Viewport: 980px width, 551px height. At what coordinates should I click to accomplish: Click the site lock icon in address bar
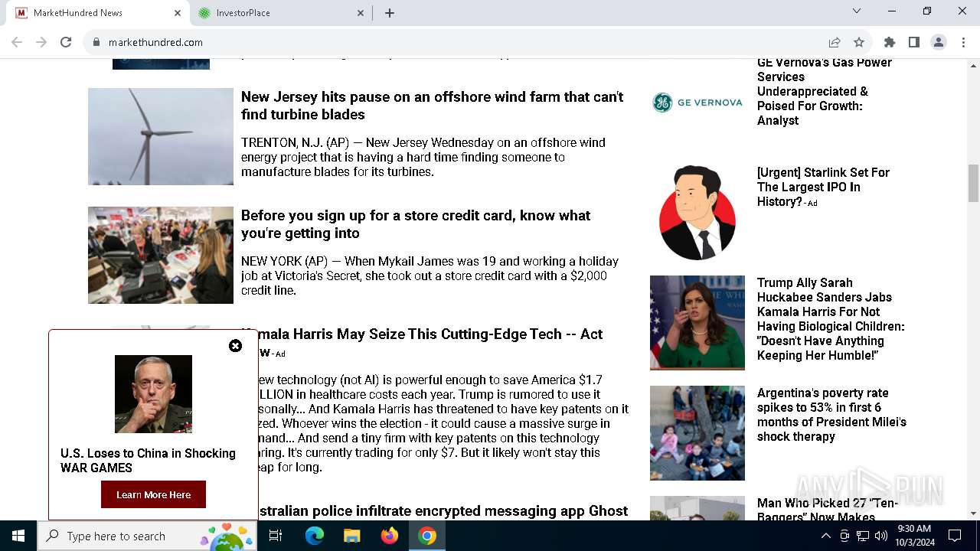96,42
